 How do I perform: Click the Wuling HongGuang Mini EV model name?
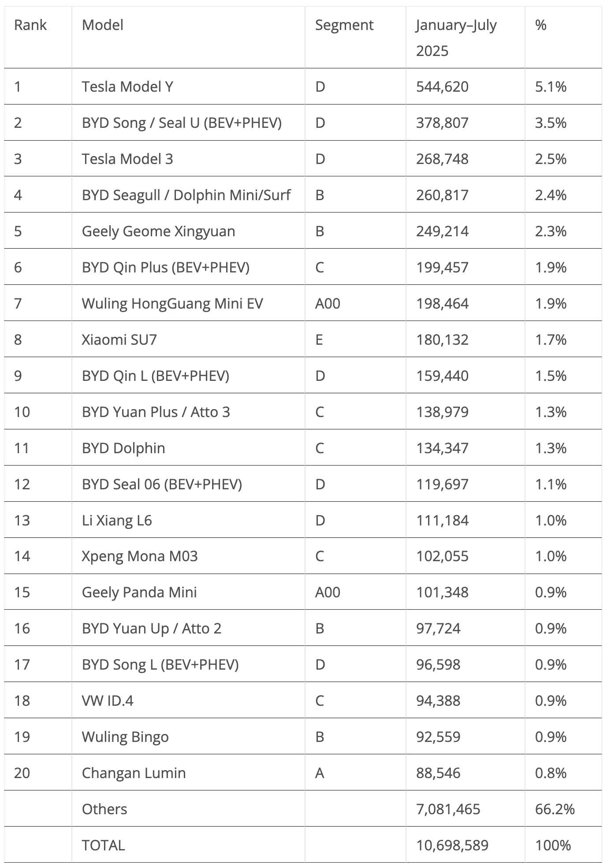[x=172, y=304]
